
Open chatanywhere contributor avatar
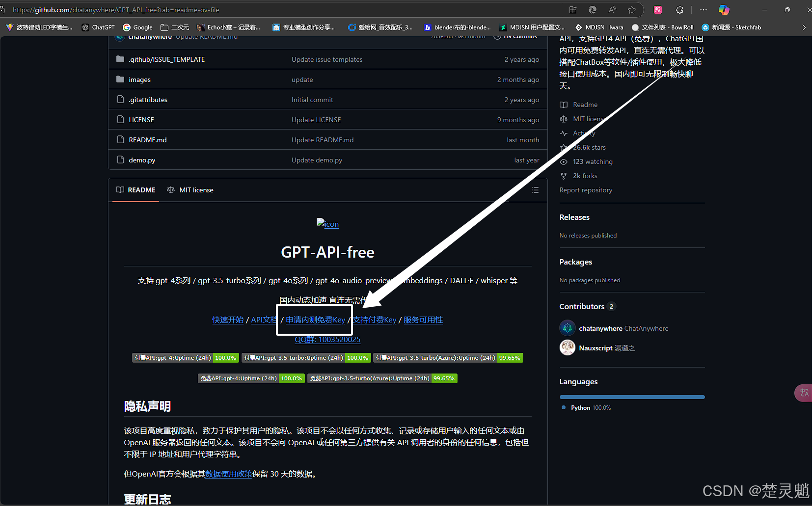tap(568, 328)
